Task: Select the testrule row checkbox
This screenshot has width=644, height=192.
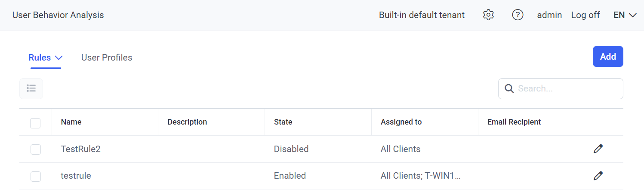Action: click(x=36, y=176)
